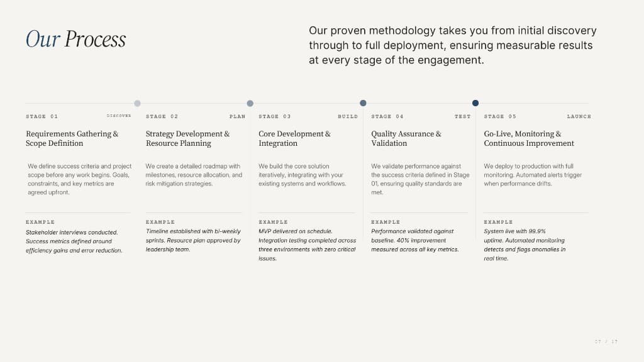Click the Stage 02 timeline dot
Screen dimensions: 644x362
(x=250, y=104)
